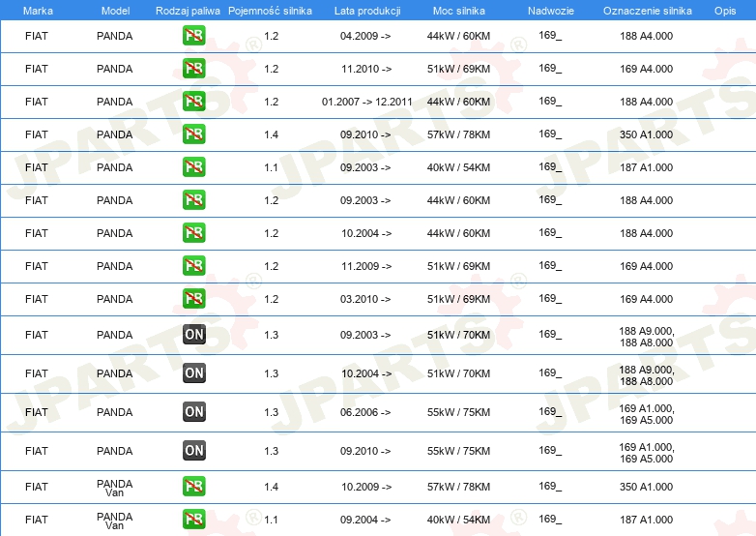Select the '06.2006 ->' production date cell

[x=365, y=412]
